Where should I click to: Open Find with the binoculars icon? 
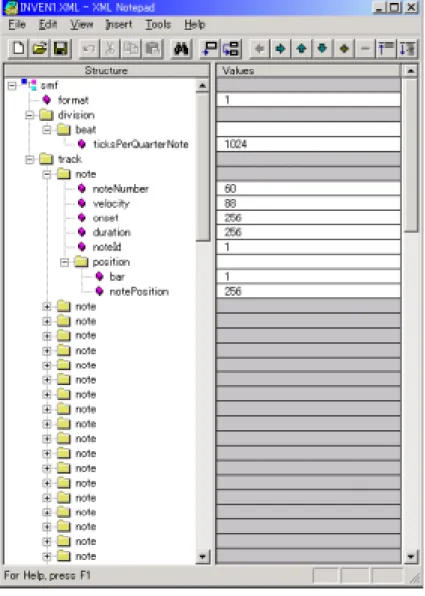(x=181, y=49)
